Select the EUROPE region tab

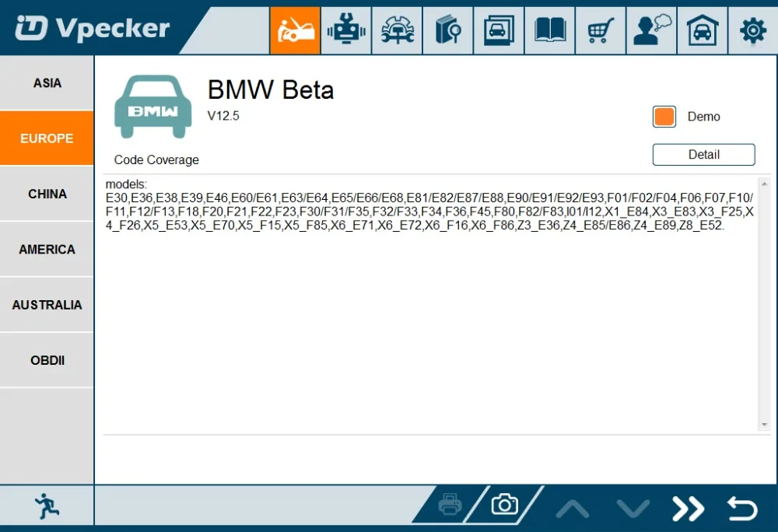(47, 138)
